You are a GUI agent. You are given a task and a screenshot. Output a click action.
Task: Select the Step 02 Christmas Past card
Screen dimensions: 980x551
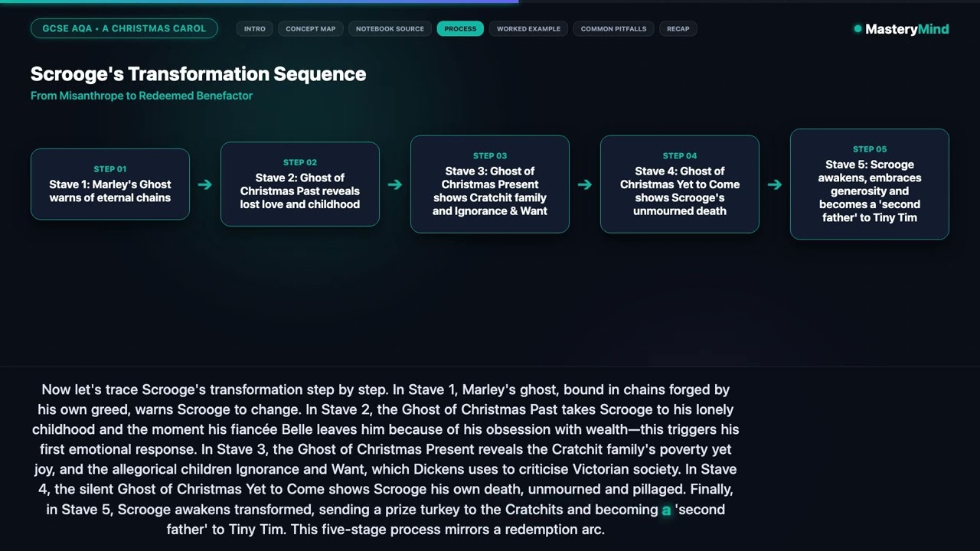(300, 184)
